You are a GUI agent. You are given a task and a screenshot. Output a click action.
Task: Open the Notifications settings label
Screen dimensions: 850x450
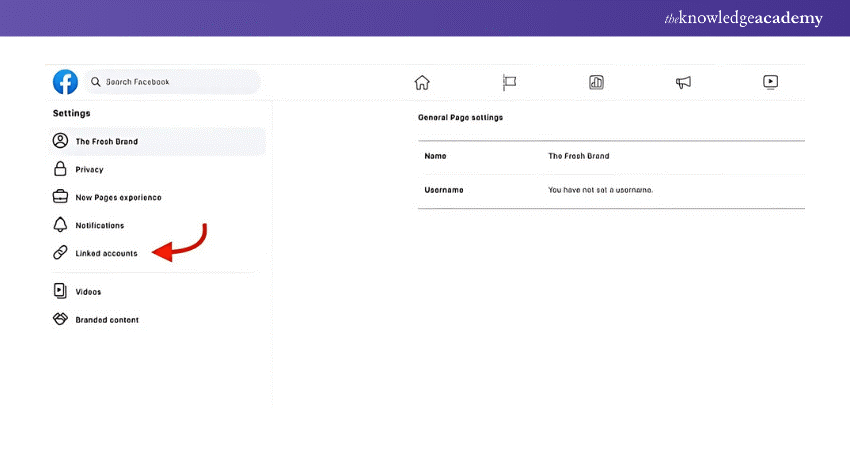click(x=100, y=225)
